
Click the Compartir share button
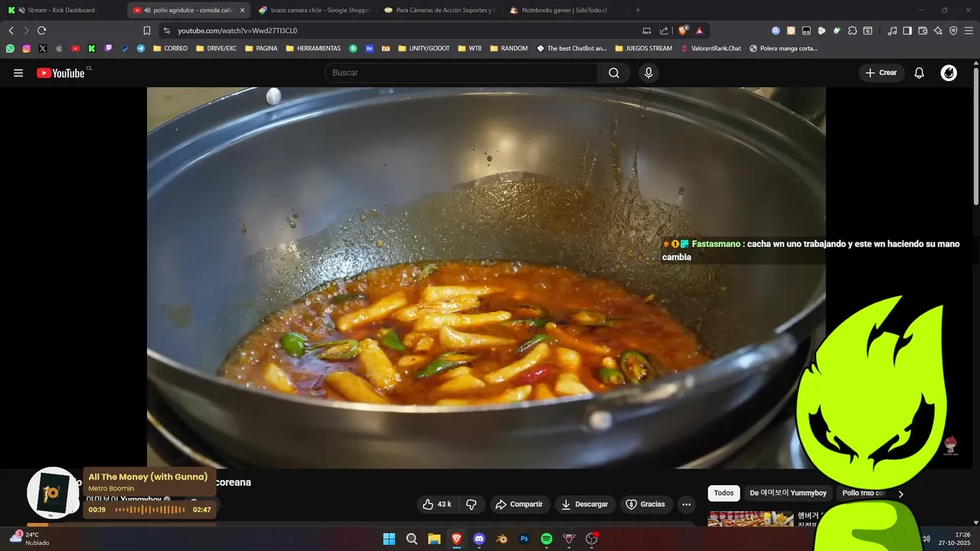(519, 504)
